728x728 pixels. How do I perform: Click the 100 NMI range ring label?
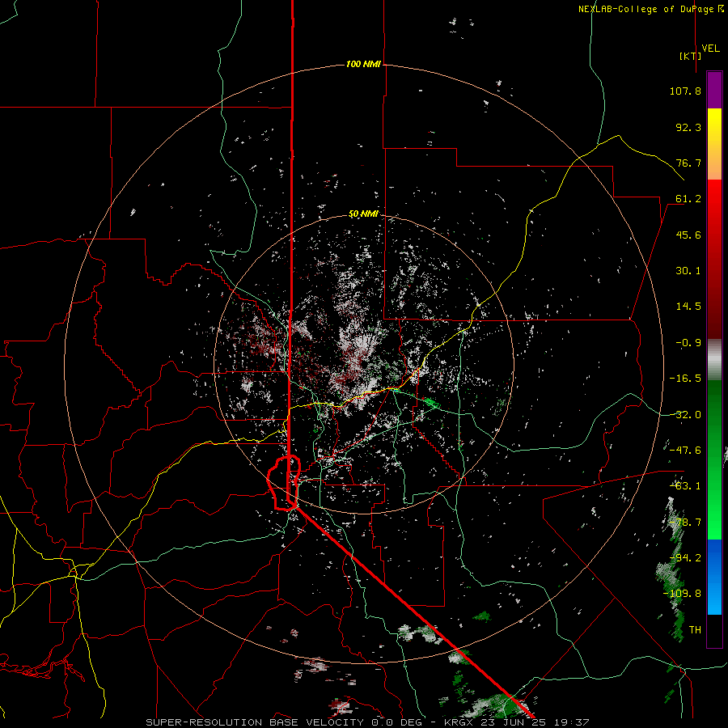tap(363, 64)
